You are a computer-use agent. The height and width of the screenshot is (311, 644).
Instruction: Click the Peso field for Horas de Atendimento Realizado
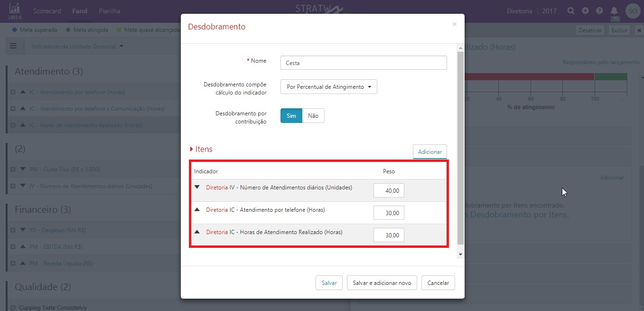(x=389, y=235)
